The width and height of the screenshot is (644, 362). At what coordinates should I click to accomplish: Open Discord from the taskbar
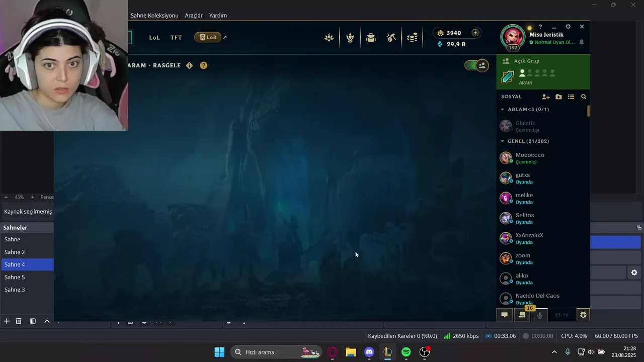[369, 352]
